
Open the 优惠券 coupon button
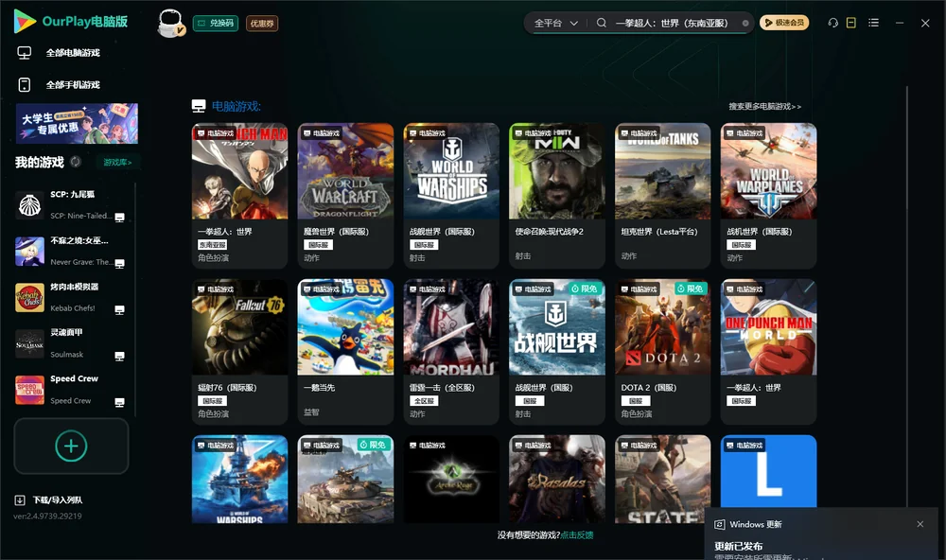pyautogui.click(x=262, y=23)
